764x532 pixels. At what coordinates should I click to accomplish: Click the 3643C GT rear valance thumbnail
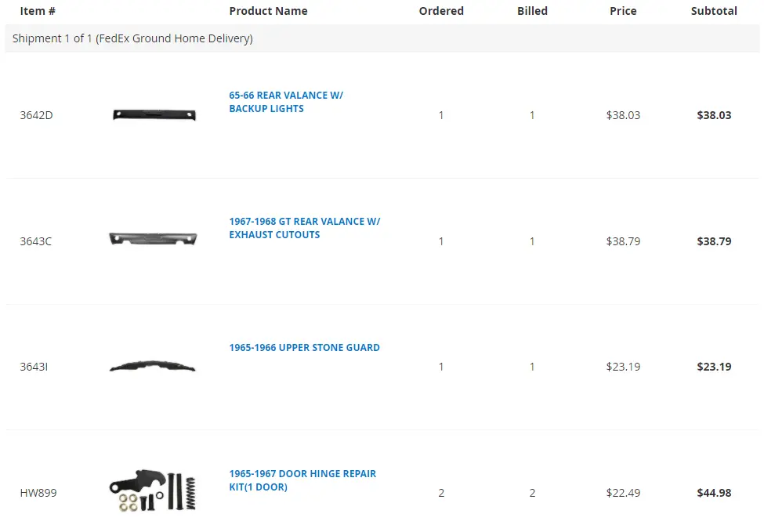pyautogui.click(x=153, y=239)
